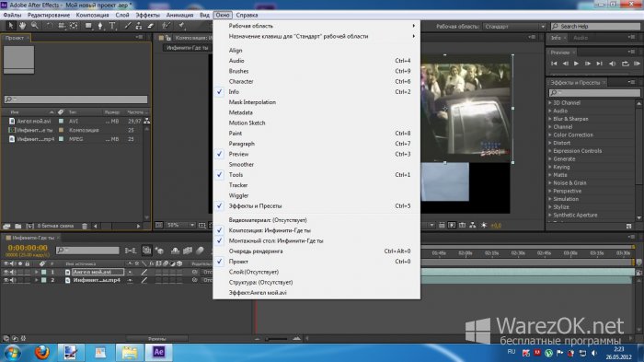
Task: Open Файлы menu
Action: coord(12,15)
